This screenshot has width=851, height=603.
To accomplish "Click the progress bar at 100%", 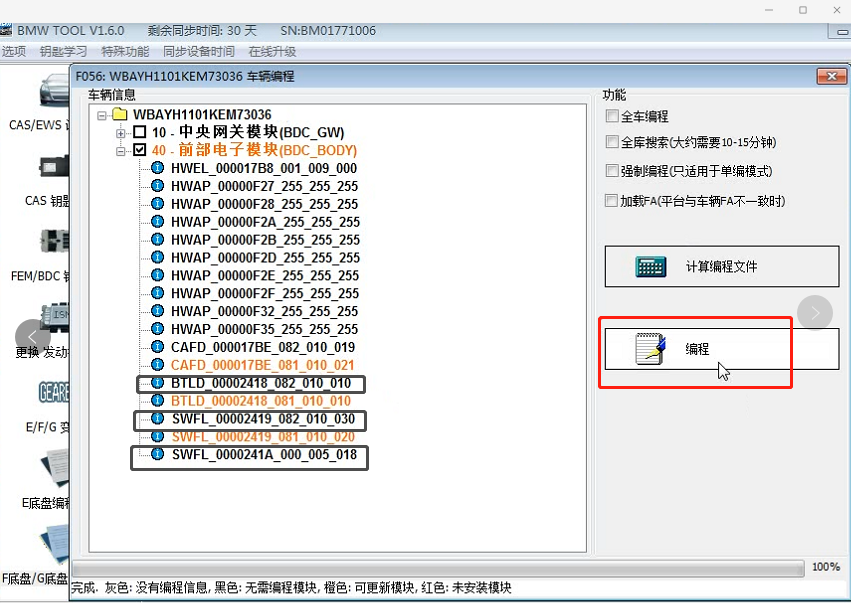I will pyautogui.click(x=438, y=567).
